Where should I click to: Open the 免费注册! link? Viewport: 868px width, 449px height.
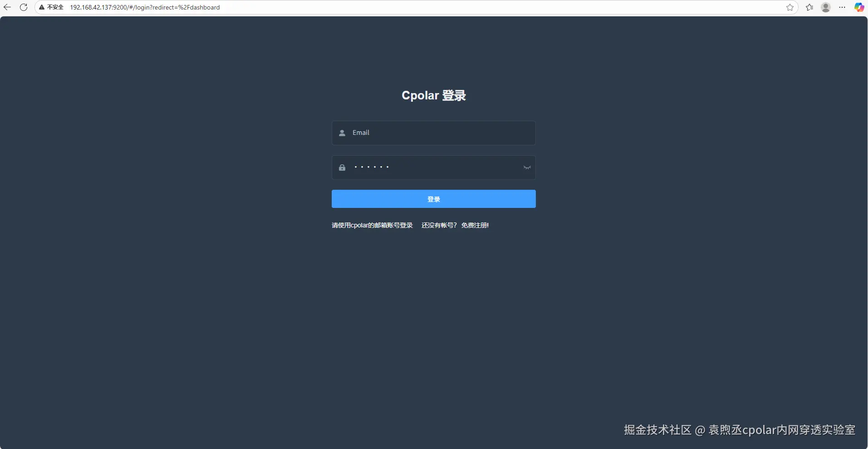coord(475,225)
